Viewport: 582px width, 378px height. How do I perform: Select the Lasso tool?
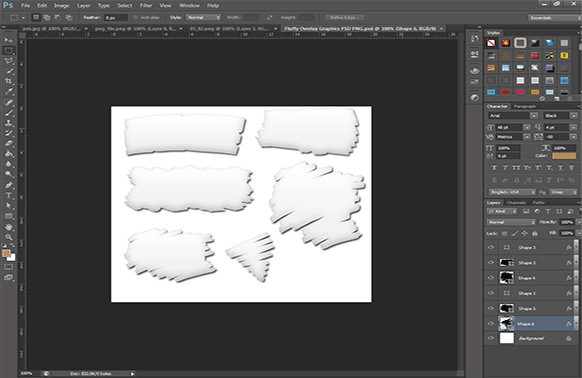[9, 61]
